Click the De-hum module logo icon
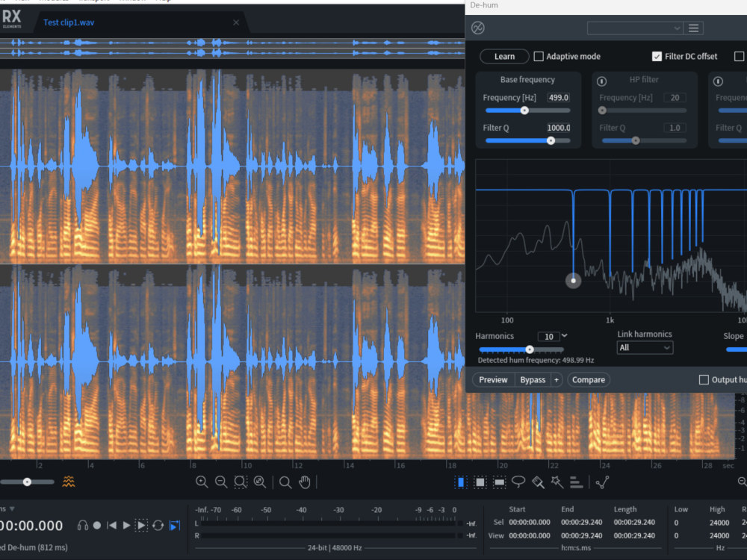 [x=478, y=28]
